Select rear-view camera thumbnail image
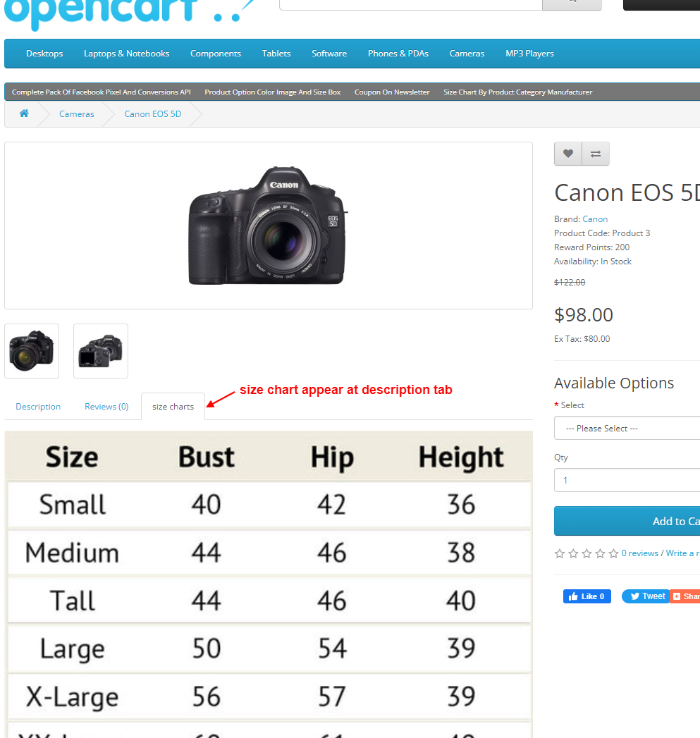 click(100, 350)
